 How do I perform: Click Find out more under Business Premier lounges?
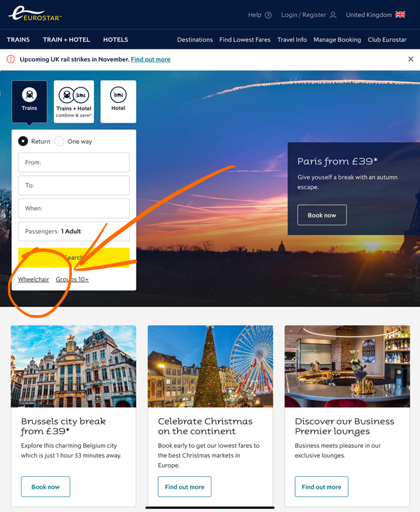[322, 487]
